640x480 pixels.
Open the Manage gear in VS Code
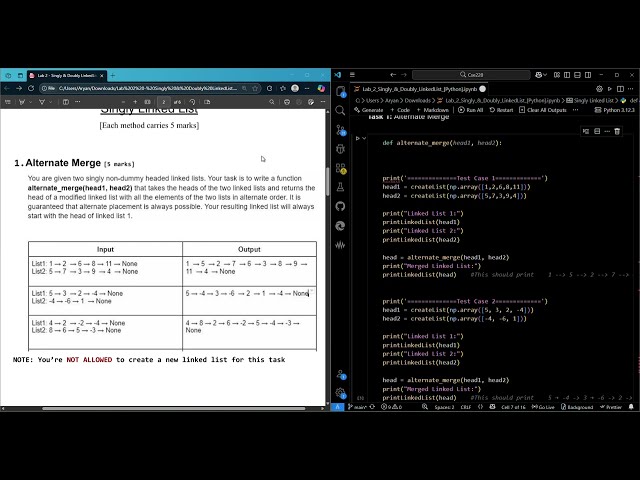coord(340,393)
